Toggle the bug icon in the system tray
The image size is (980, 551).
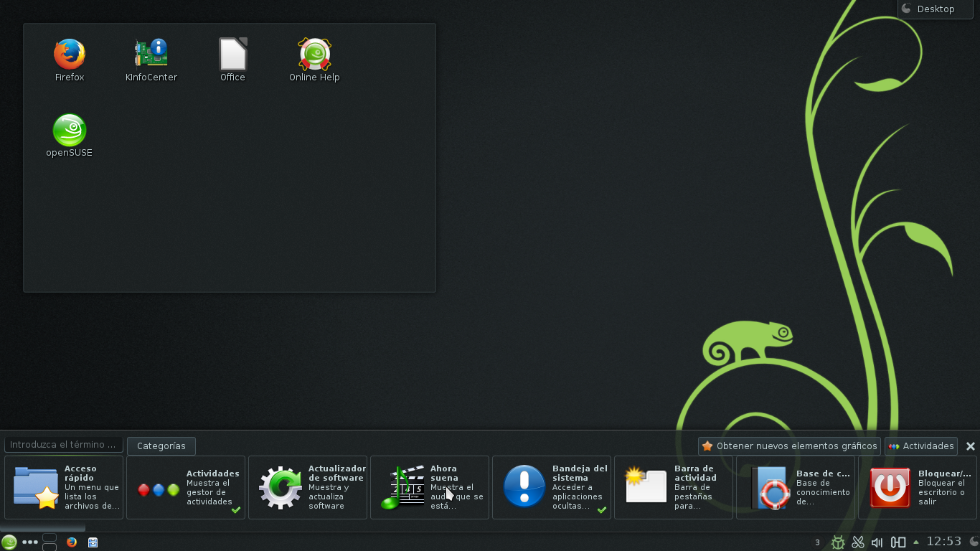tap(839, 542)
